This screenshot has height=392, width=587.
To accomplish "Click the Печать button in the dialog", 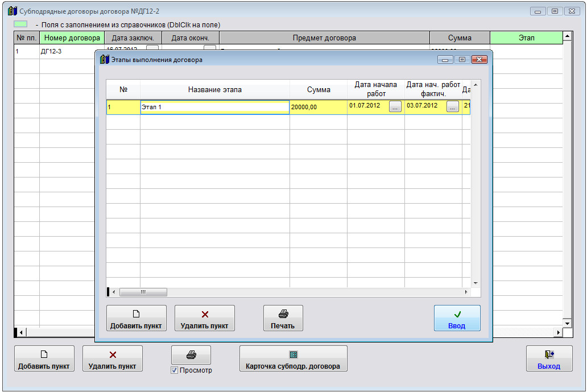I will [283, 318].
